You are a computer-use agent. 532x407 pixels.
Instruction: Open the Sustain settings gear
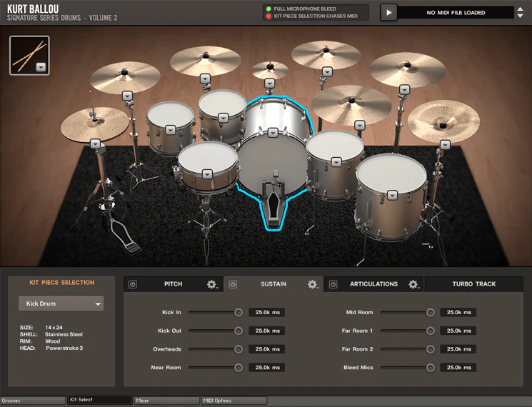(x=313, y=284)
